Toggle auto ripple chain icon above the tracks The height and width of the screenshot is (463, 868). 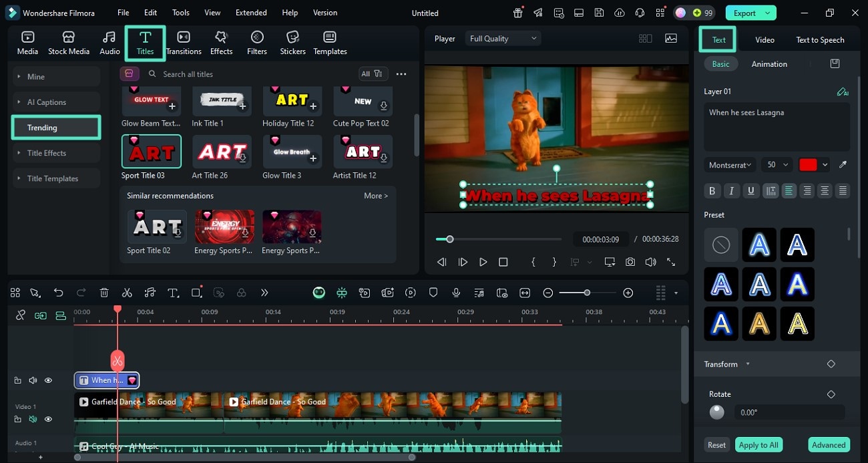pyautogui.click(x=41, y=315)
